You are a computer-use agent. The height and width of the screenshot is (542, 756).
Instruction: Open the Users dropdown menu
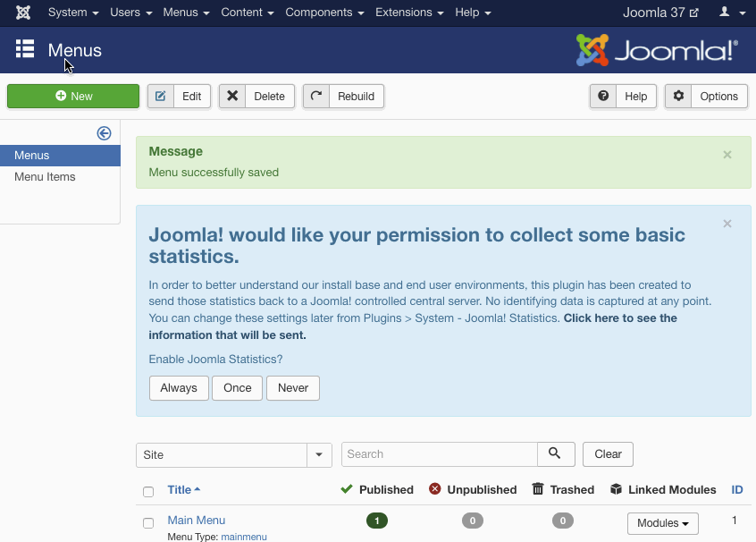tap(131, 12)
